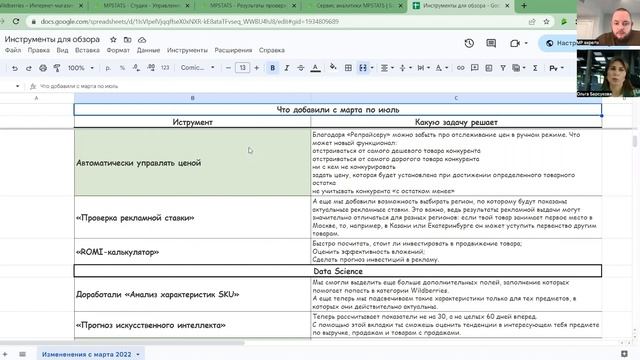Viewport: 640px width, 360px height.
Task: Show all sheets list icon
Action: (x=22, y=354)
